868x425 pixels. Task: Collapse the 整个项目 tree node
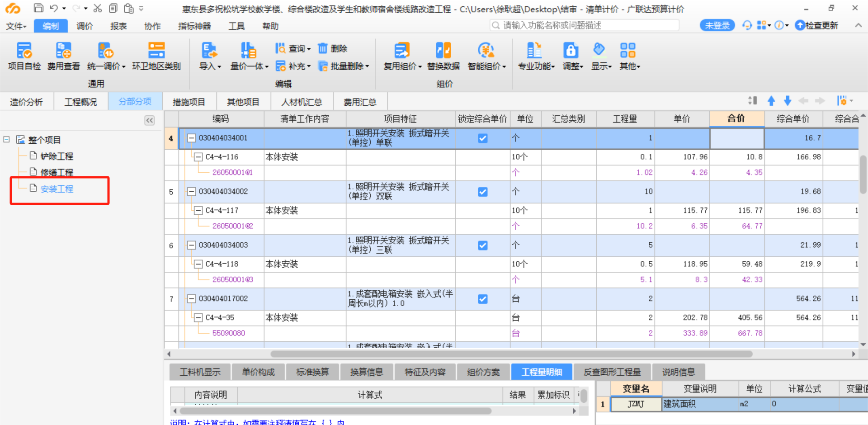click(6, 139)
